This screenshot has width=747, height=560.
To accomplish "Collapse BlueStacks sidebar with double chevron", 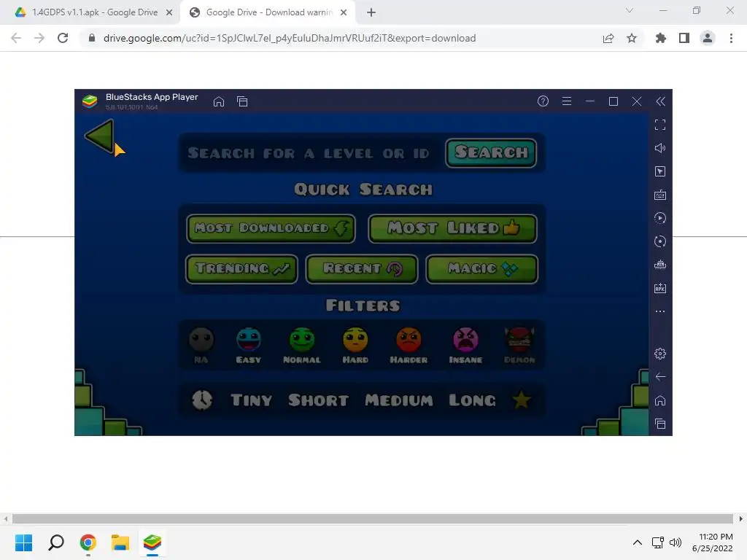I will [x=660, y=101].
